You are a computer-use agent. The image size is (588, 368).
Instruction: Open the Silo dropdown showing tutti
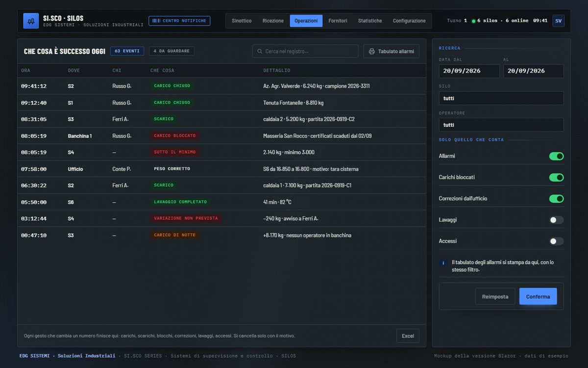click(x=501, y=98)
